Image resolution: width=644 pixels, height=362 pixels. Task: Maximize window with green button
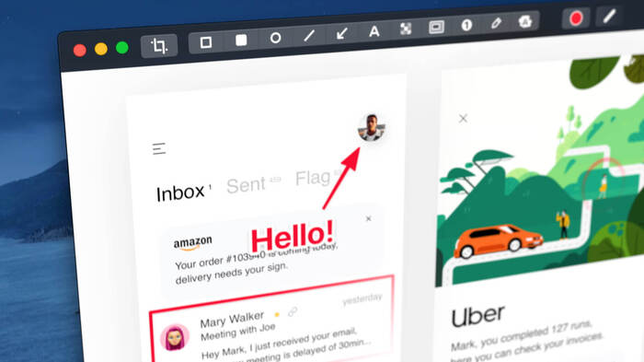[122, 48]
